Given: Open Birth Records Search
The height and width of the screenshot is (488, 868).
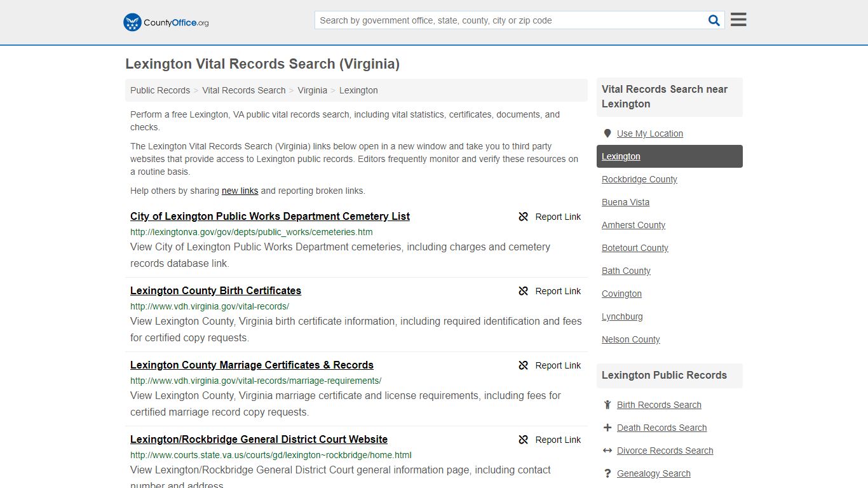Looking at the screenshot, I should pyautogui.click(x=659, y=405).
